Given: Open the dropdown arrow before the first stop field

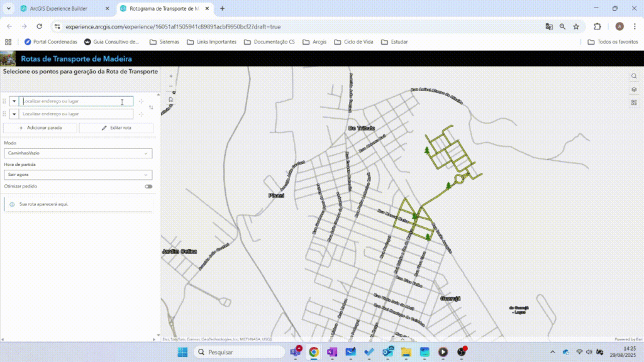Looking at the screenshot, I should 14,101.
